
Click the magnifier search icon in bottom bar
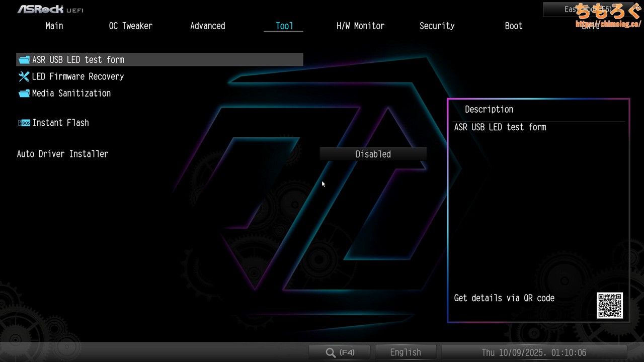(331, 352)
